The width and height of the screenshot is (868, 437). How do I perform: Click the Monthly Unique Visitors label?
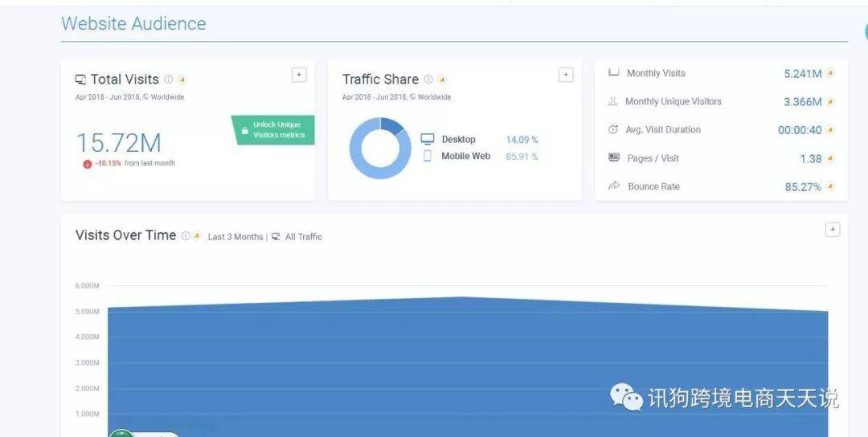click(674, 101)
